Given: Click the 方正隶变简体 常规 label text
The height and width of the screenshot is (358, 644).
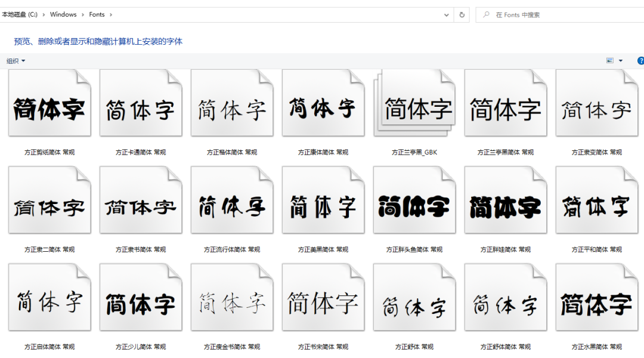Looking at the screenshot, I should click(597, 152).
